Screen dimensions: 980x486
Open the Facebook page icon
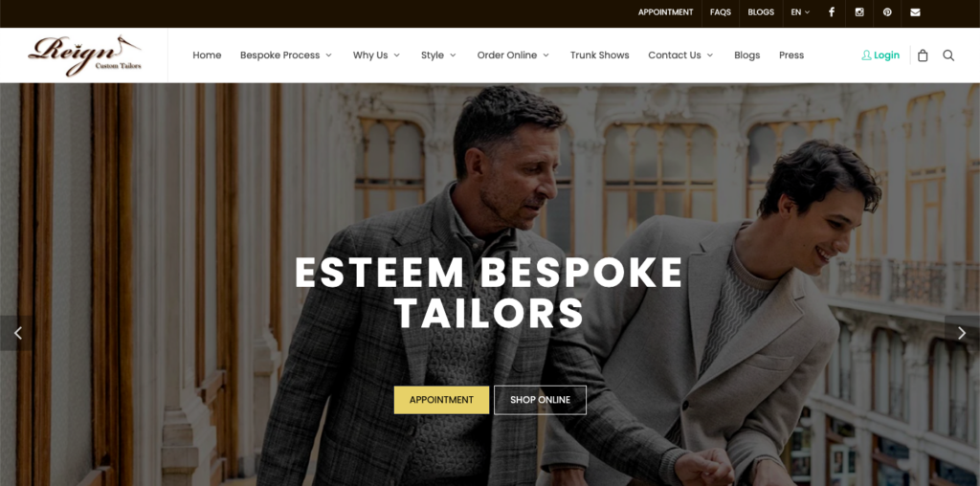(x=832, y=12)
